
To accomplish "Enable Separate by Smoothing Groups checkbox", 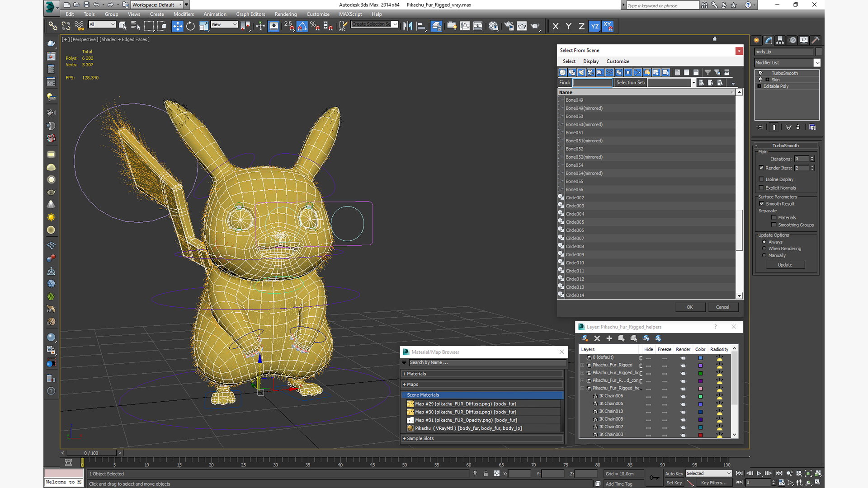I will pos(774,225).
